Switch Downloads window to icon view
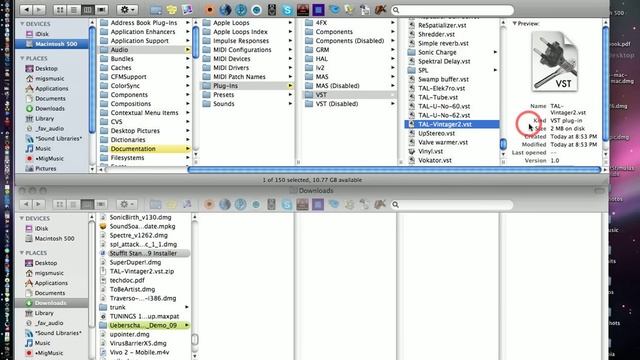Screen dimensions: 640x360 [x=60, y=204]
